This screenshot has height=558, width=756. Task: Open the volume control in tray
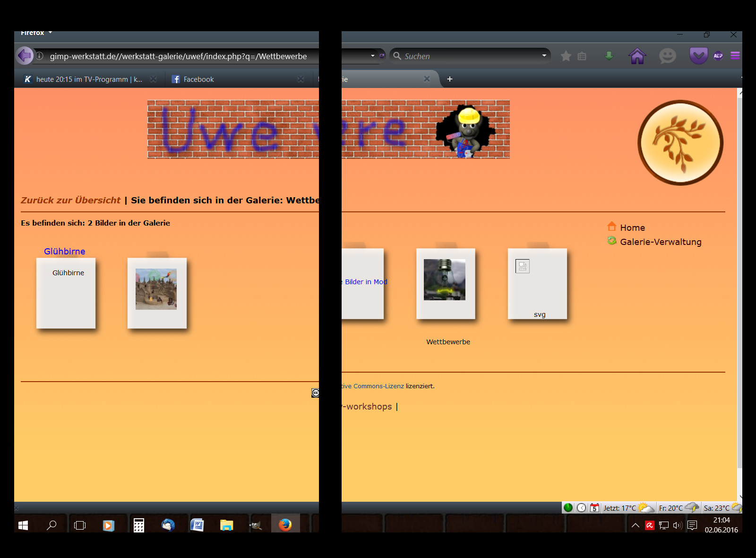678,525
